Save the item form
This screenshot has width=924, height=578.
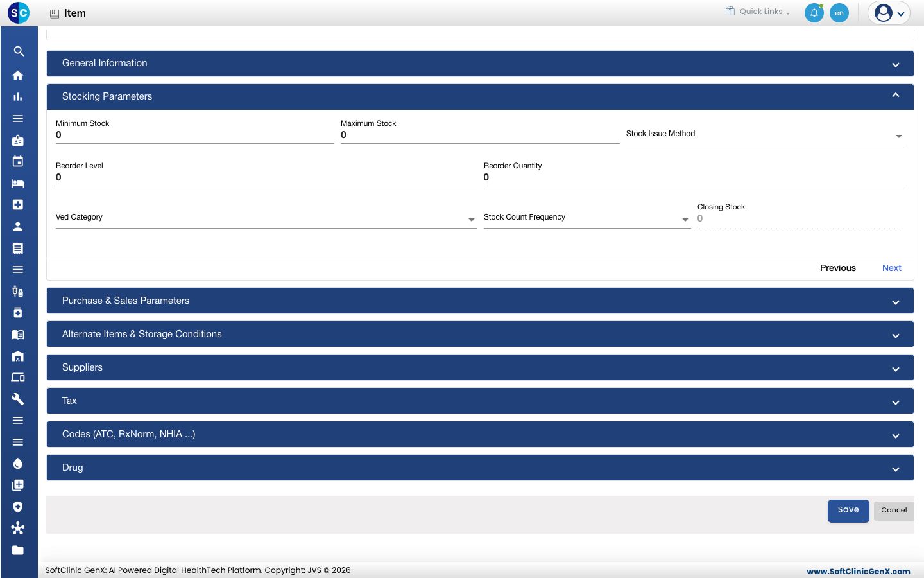point(848,511)
